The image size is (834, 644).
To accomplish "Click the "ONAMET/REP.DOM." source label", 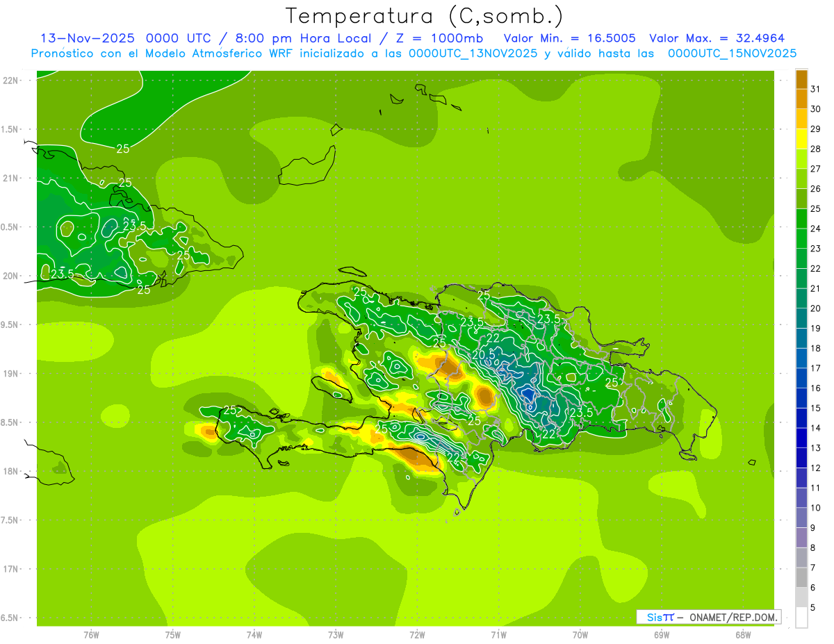I will tap(733, 617).
